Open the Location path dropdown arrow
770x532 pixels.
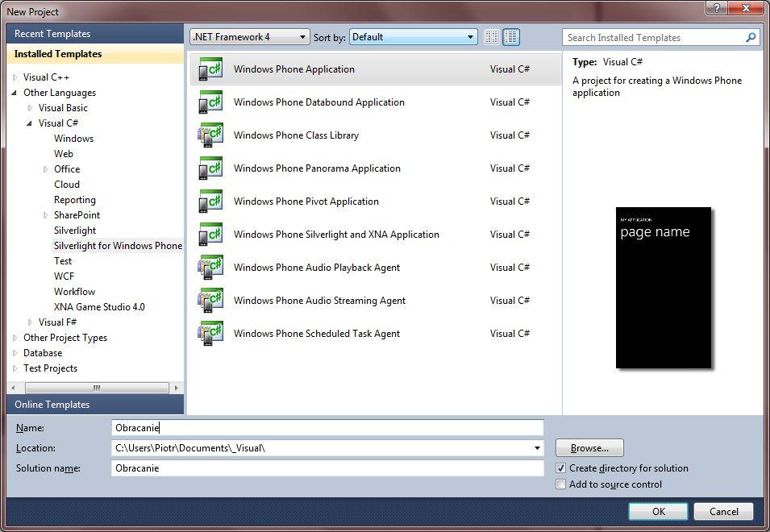pos(537,448)
